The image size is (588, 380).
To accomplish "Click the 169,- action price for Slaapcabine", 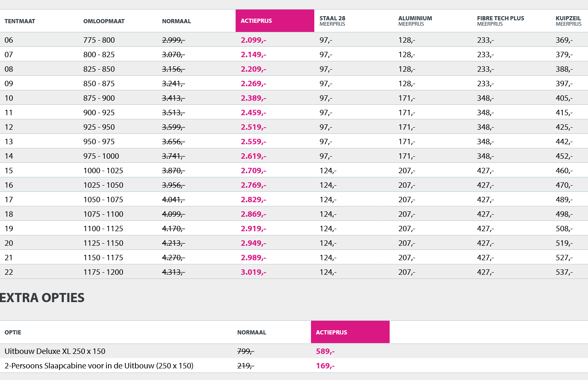I will pyautogui.click(x=325, y=366).
